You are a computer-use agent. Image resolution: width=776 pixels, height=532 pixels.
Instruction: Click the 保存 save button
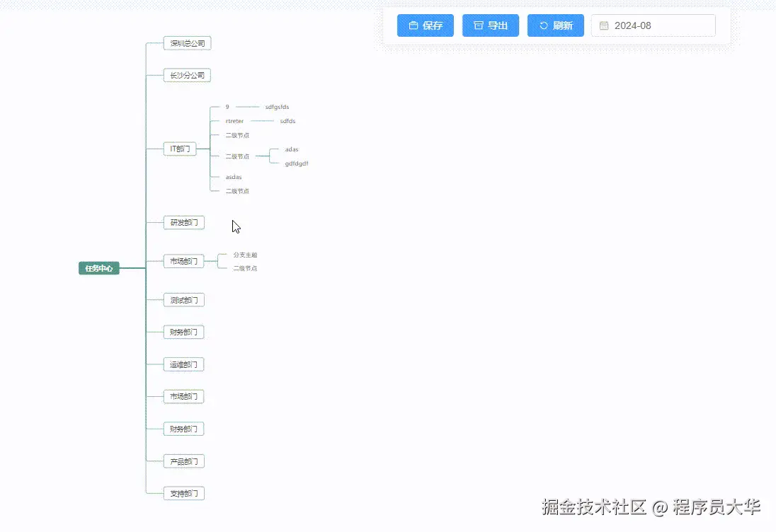coord(425,25)
